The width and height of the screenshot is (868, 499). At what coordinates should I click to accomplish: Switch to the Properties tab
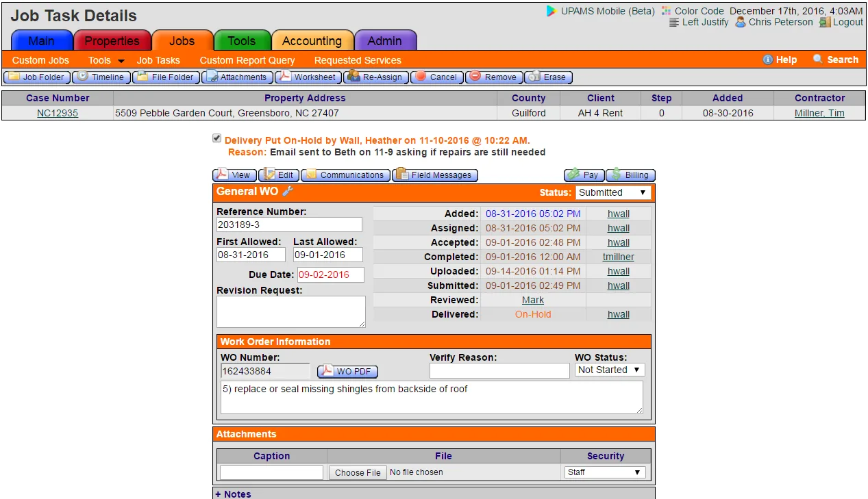point(112,41)
